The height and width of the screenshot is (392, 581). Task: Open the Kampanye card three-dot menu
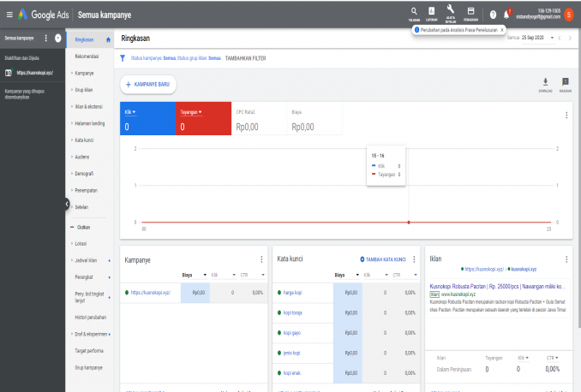[261, 258]
